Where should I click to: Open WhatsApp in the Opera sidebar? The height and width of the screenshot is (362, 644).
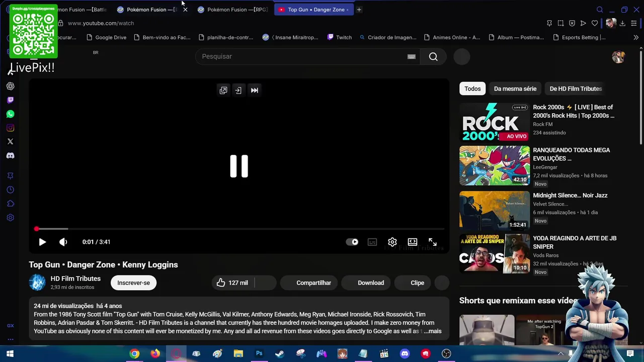point(10,114)
